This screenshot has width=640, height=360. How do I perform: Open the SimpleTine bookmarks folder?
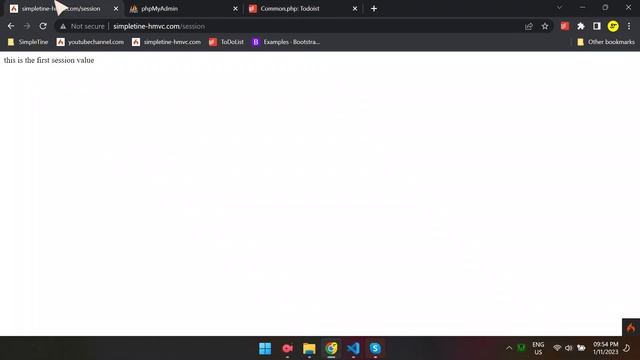pyautogui.click(x=28, y=42)
